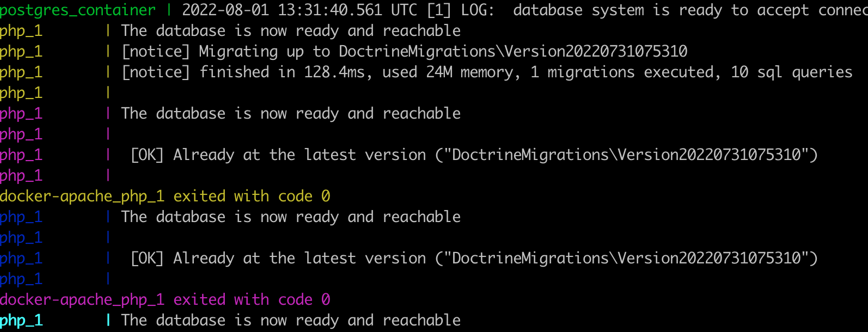Click the 2022-08-01 13:31:40.561 UTC timestamp

click(x=299, y=10)
